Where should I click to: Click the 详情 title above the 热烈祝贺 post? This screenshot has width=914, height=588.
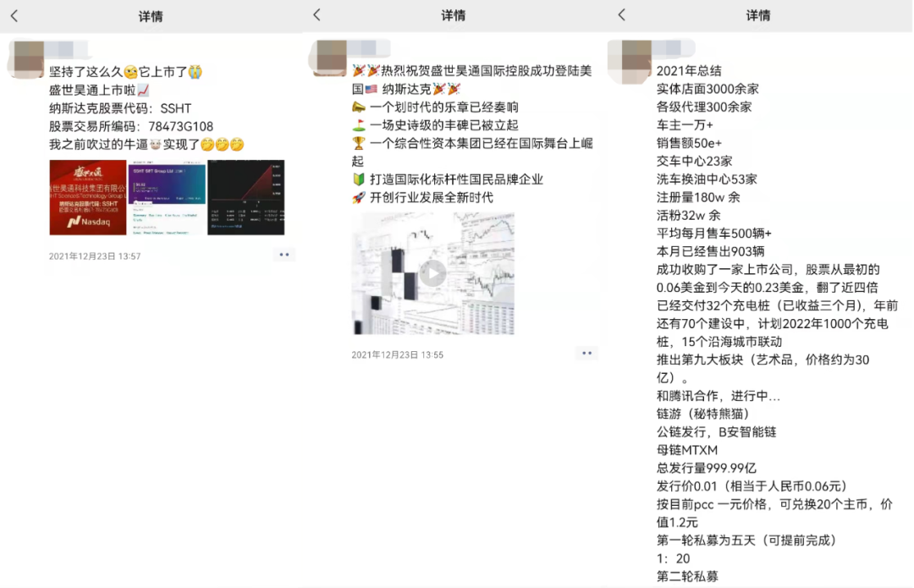(x=454, y=16)
